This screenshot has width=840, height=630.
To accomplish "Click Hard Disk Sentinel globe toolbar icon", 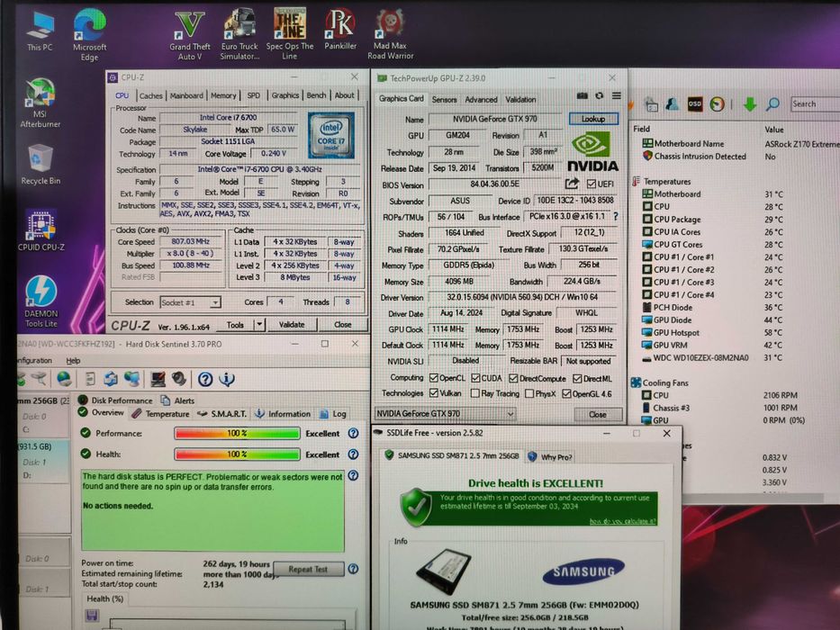I will 64,379.
